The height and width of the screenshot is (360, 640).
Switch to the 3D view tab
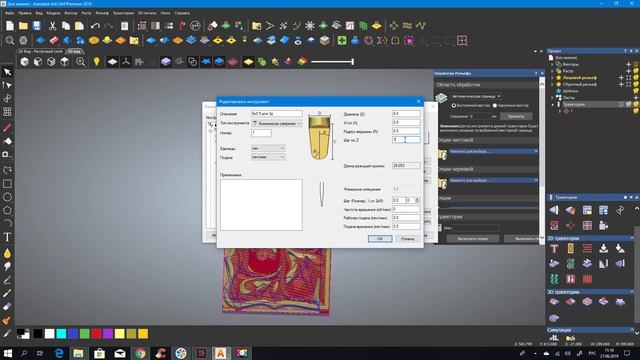74,51
